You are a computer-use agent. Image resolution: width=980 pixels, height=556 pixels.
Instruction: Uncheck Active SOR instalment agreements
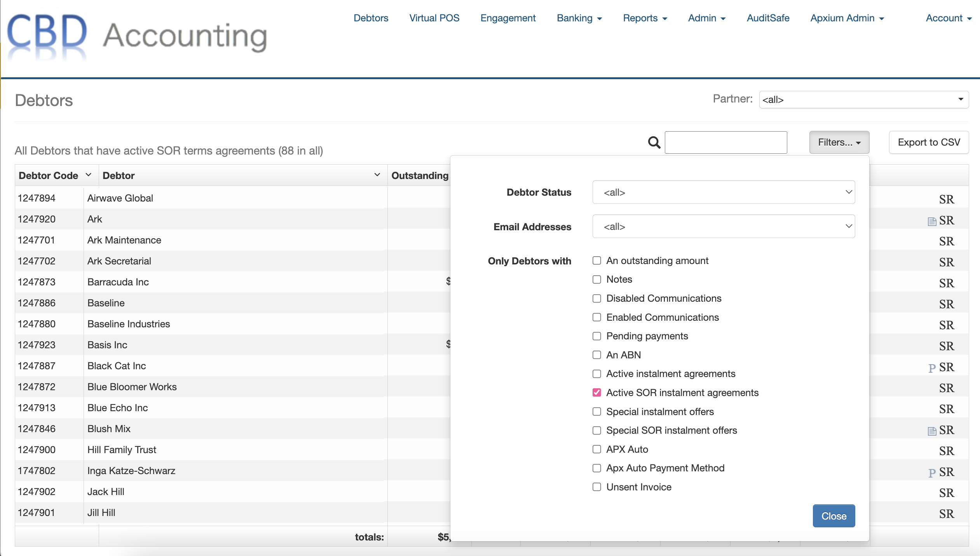click(x=596, y=393)
